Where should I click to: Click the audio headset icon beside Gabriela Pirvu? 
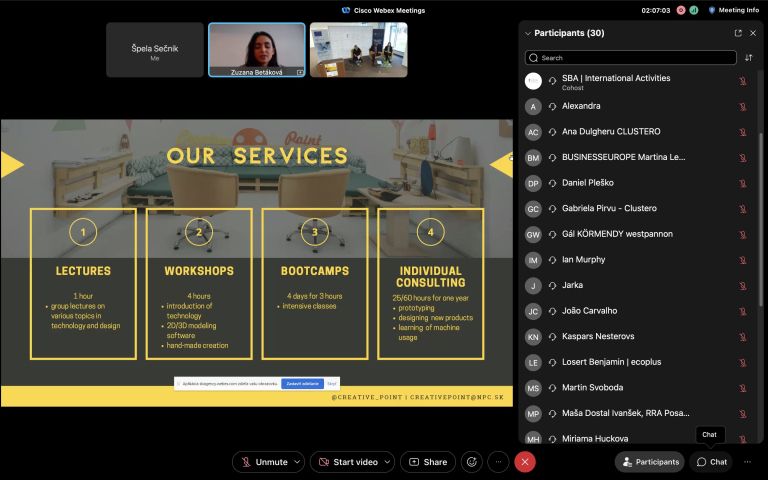click(552, 209)
